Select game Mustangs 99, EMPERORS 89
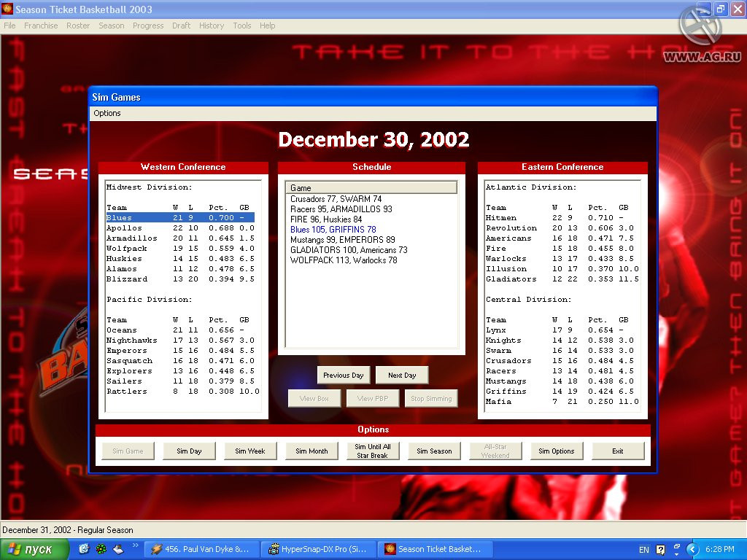 (x=343, y=239)
